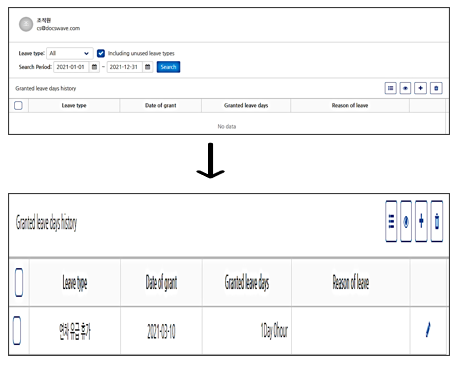
Task: Click the 2021-03-10 date cell
Action: point(161,332)
